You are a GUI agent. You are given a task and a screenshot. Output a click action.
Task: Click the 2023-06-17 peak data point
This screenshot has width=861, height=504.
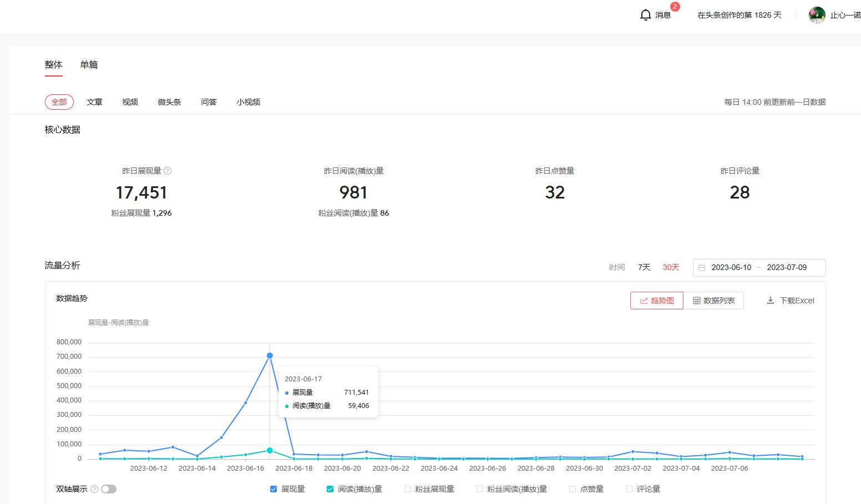270,355
